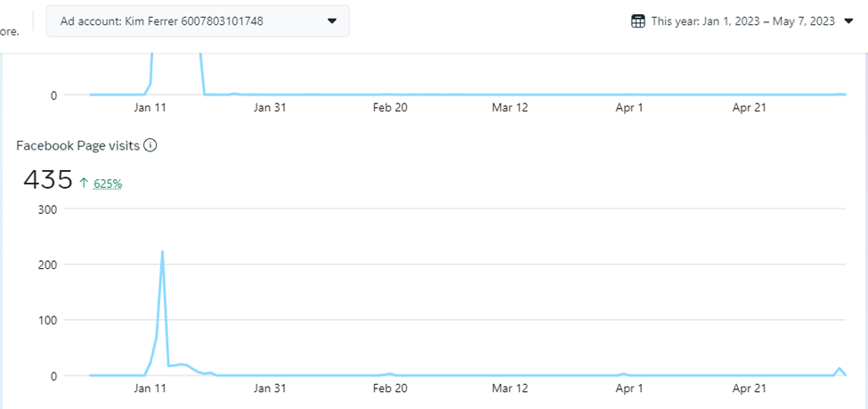Click the Mar 12 label under the Page visits chart

[x=509, y=389]
